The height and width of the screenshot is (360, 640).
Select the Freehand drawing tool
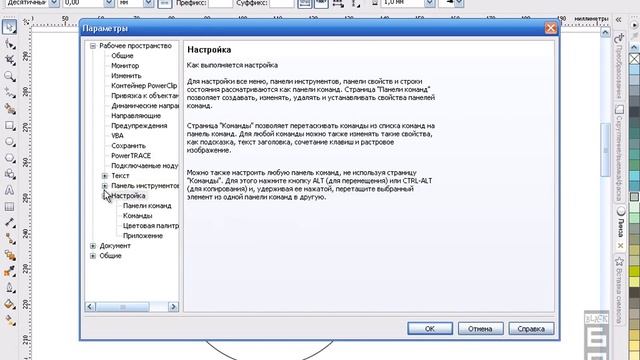click(x=9, y=93)
